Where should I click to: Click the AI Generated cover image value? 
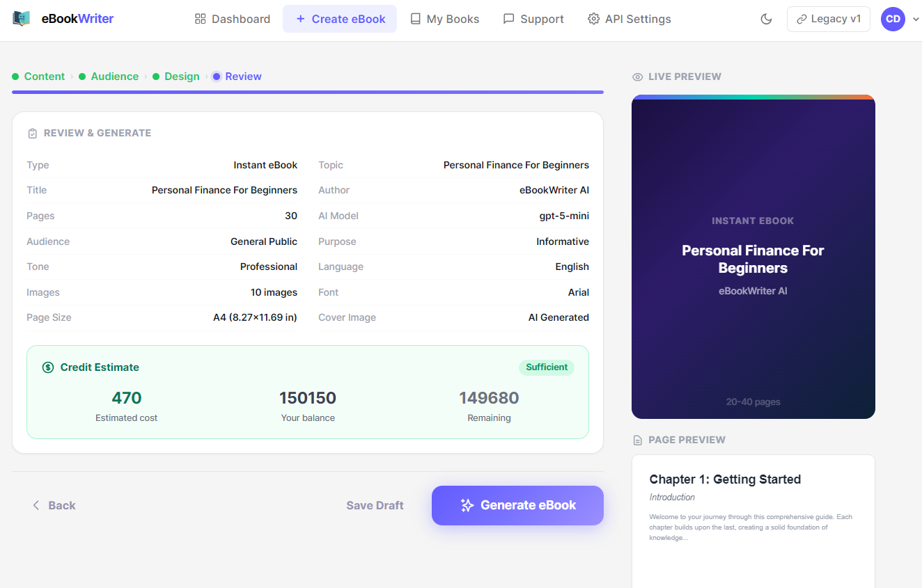[x=558, y=317]
